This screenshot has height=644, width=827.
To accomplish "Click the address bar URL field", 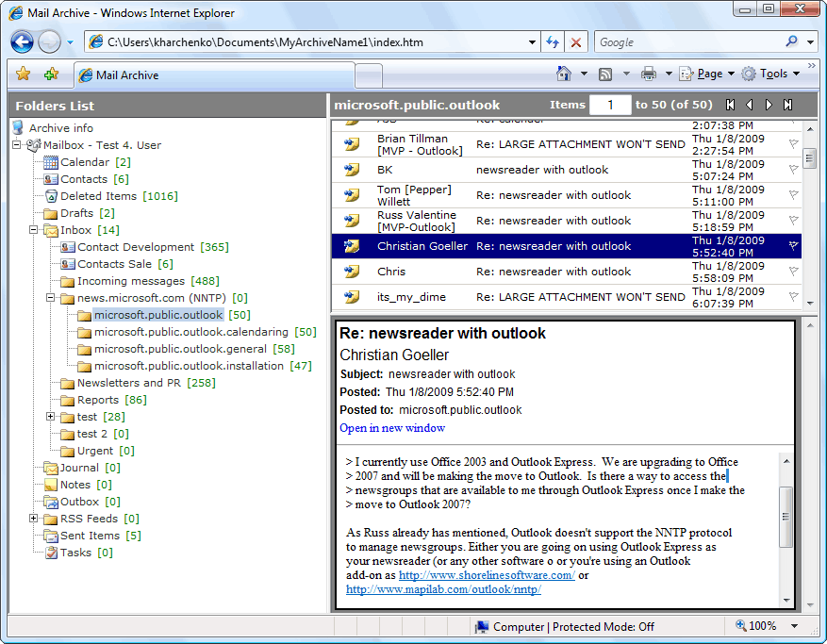I will tap(311, 42).
